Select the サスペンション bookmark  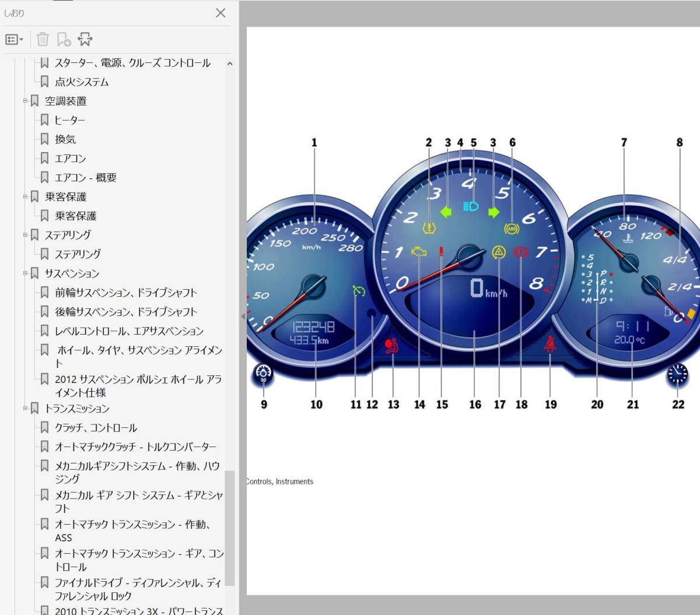tap(72, 273)
